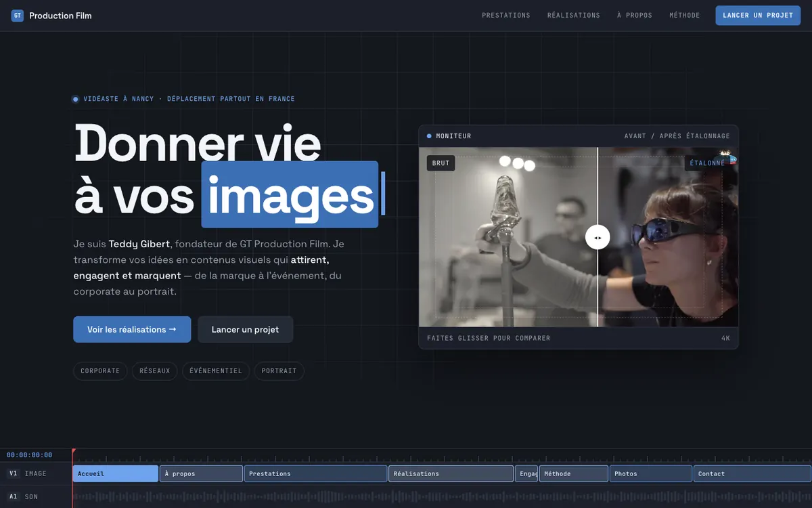Select the Portrait tag chip
This screenshot has width=812, height=508.
point(279,371)
